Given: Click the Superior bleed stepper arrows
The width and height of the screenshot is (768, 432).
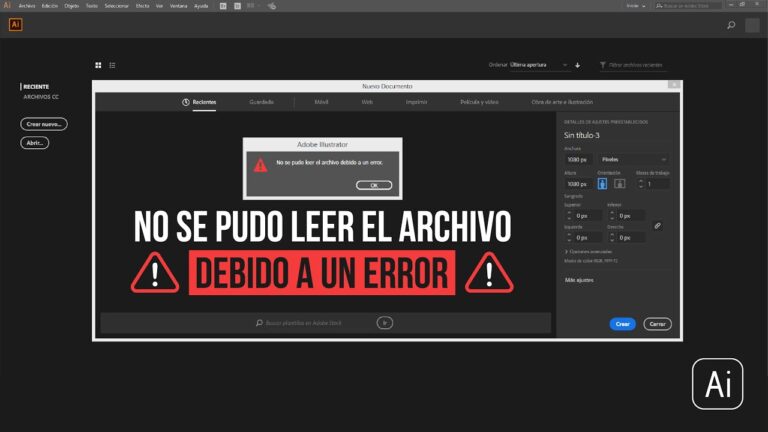Looking at the screenshot, I should (x=569, y=216).
